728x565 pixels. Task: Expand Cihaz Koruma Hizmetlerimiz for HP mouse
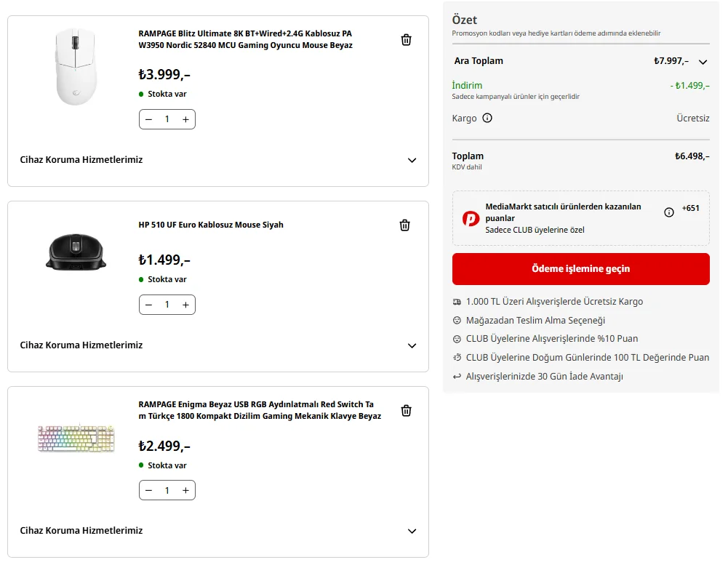(x=412, y=345)
